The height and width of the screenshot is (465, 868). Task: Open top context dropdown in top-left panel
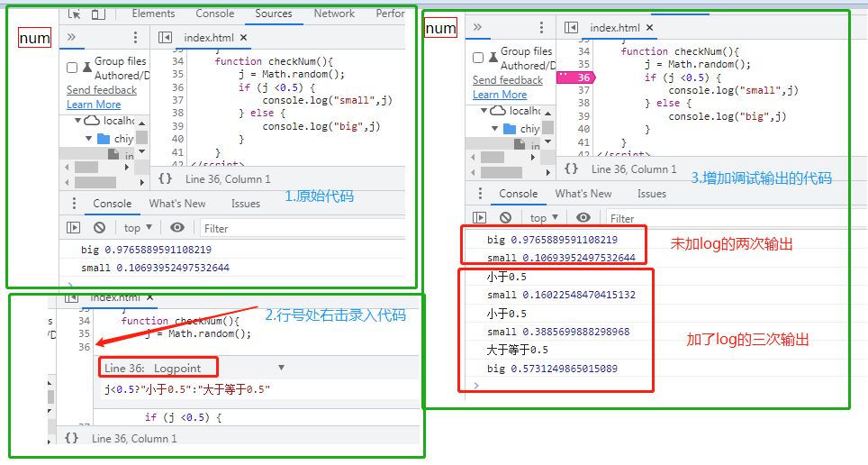pos(138,228)
